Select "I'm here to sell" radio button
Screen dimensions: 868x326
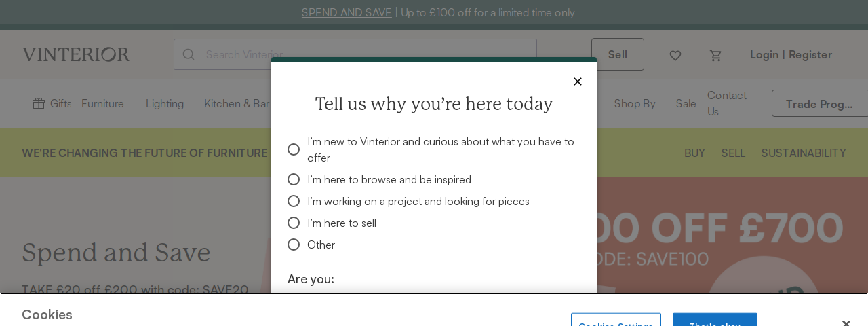point(294,223)
